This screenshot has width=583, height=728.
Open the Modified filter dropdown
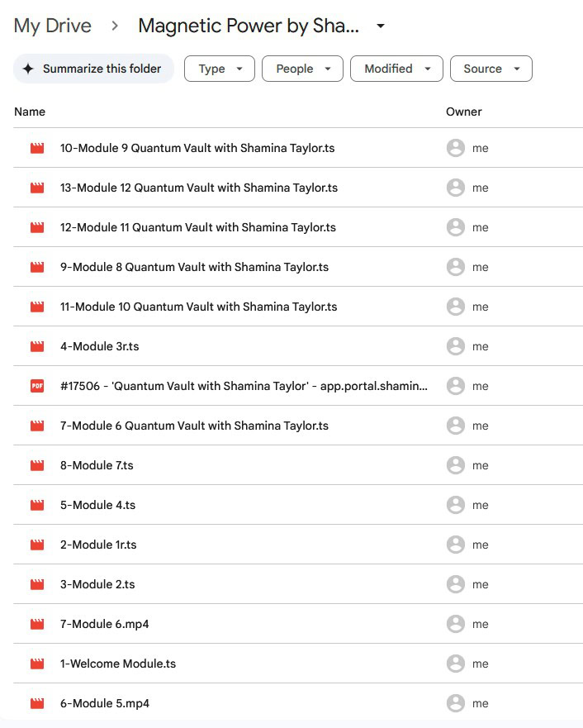pos(396,69)
